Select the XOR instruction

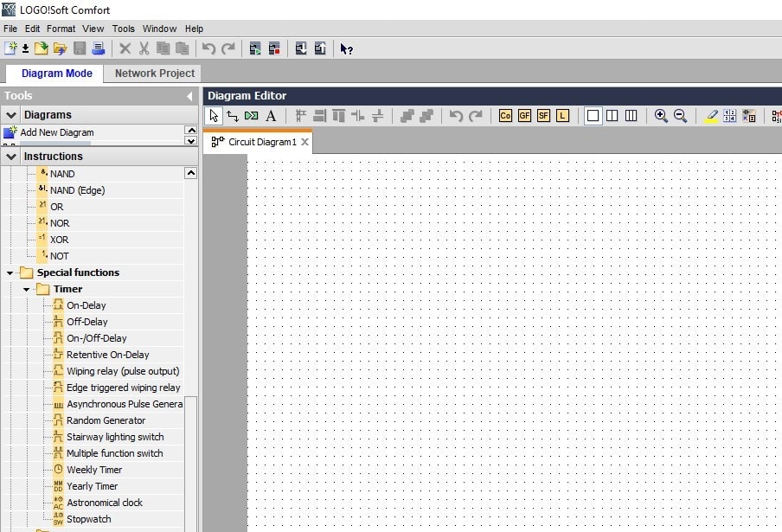60,240
